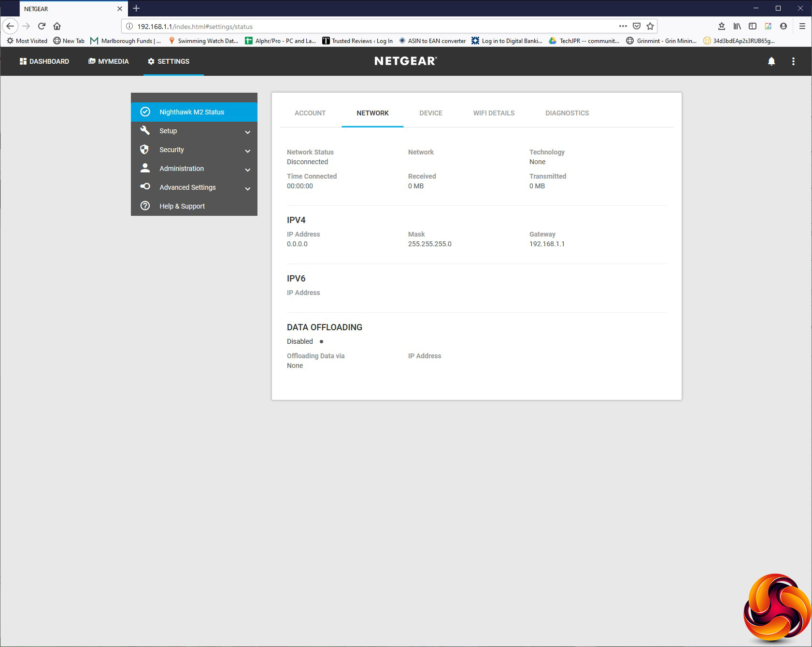The image size is (812, 647).
Task: Click the NETGEAR logo in the header
Action: point(406,61)
